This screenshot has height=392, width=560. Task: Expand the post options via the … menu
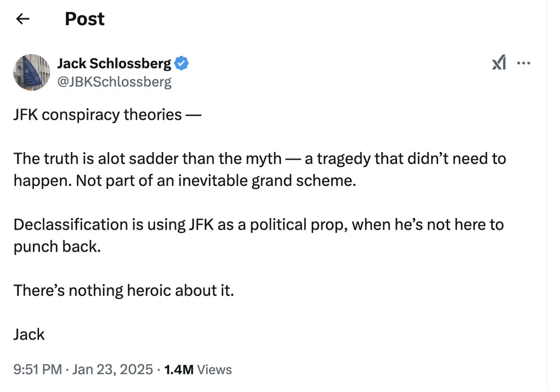point(524,62)
